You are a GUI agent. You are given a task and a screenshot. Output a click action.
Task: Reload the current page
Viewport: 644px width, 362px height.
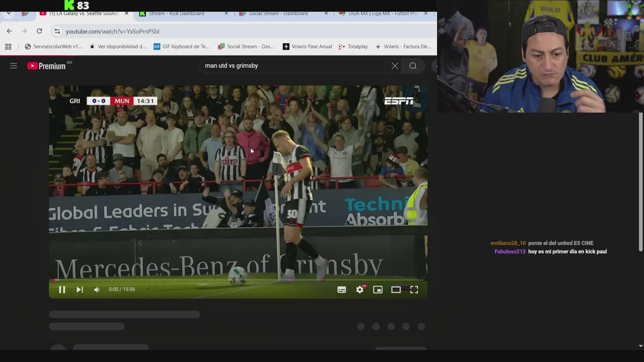(39, 31)
